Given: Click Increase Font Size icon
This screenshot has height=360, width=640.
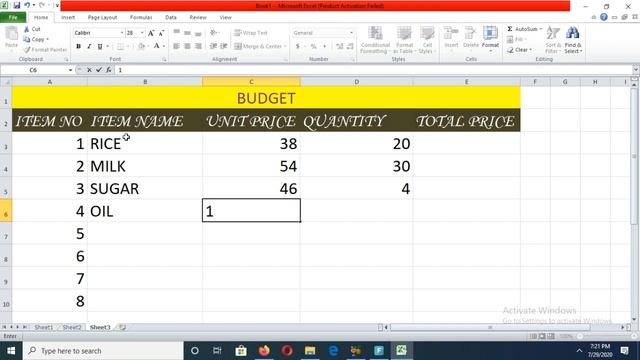Looking at the screenshot, I should (x=151, y=33).
